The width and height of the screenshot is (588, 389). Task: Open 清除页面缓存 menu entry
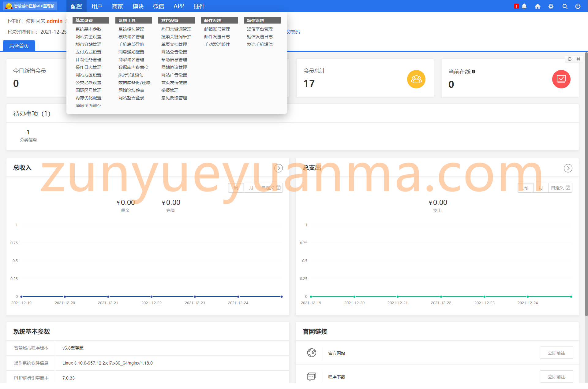click(x=88, y=106)
